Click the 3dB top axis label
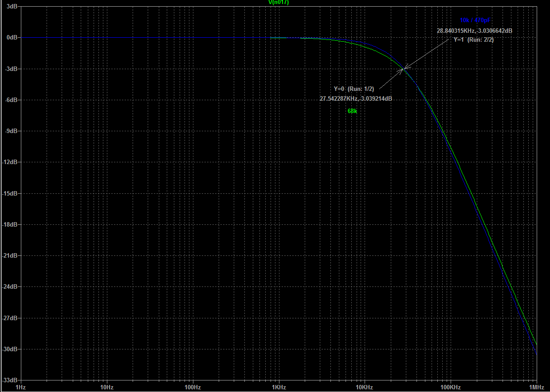 [12, 7]
